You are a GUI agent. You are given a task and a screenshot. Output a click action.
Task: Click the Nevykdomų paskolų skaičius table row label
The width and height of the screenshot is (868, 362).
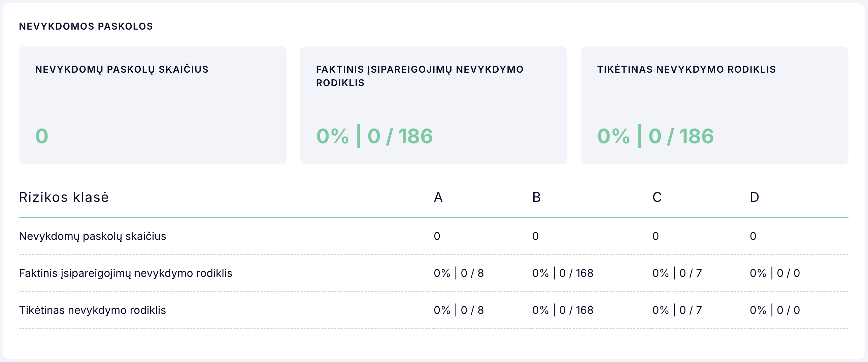tap(93, 236)
